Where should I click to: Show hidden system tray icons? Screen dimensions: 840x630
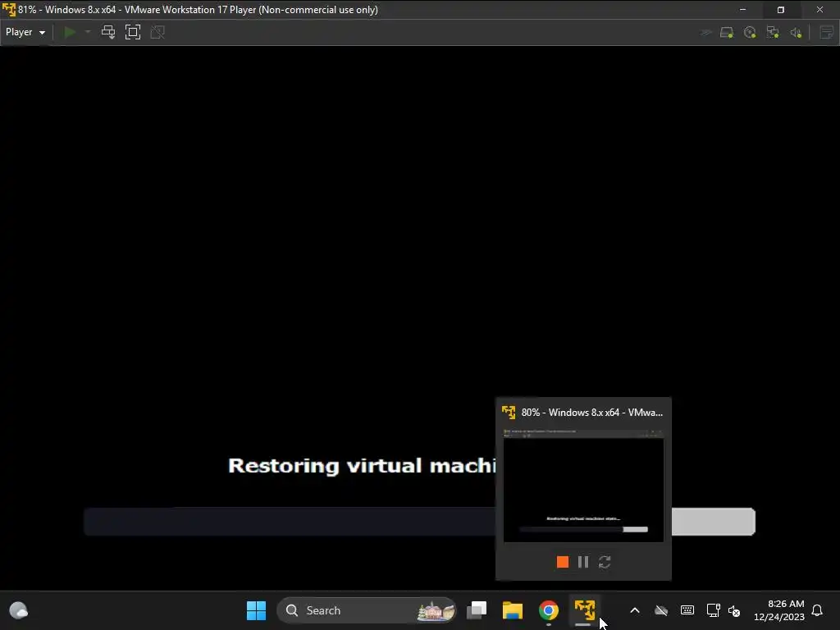pyautogui.click(x=635, y=610)
